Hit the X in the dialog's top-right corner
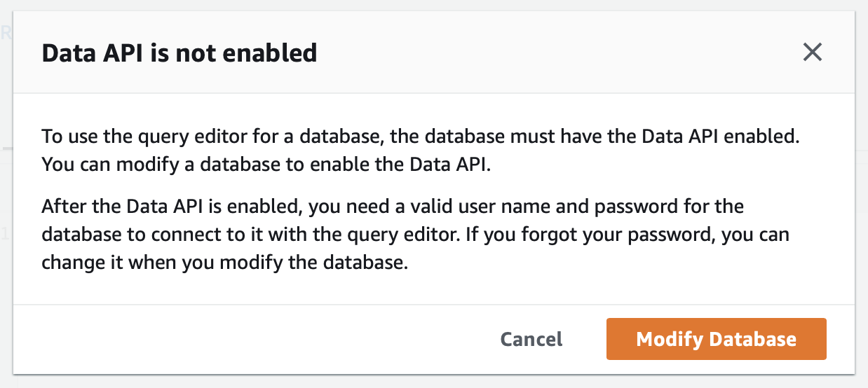868x388 pixels. (812, 53)
